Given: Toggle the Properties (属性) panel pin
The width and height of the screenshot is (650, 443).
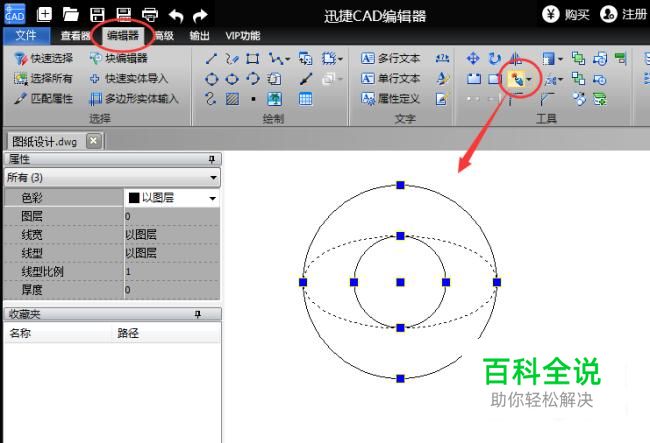Looking at the screenshot, I should (212, 159).
